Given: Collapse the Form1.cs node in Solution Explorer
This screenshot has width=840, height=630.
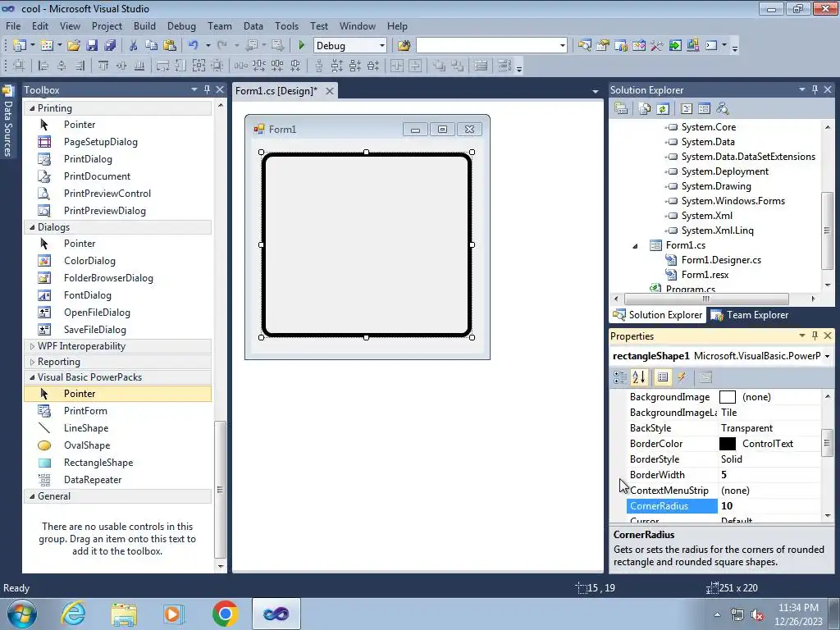Looking at the screenshot, I should click(636, 245).
